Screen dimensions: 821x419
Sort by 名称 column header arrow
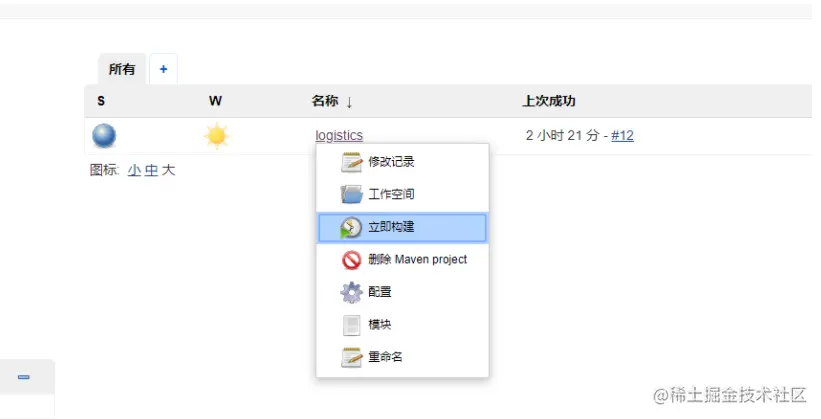coord(349,101)
